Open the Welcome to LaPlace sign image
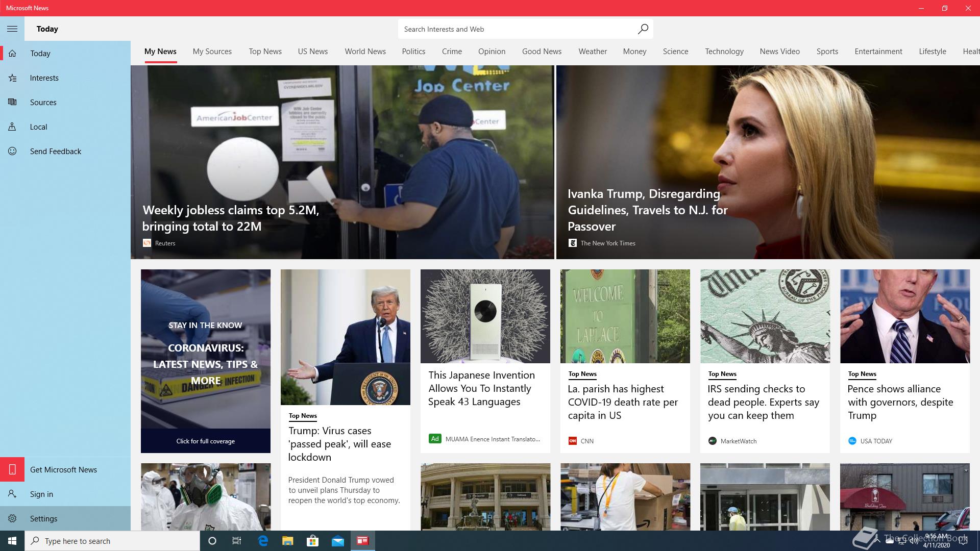Viewport: 980px width, 551px height. [x=625, y=316]
